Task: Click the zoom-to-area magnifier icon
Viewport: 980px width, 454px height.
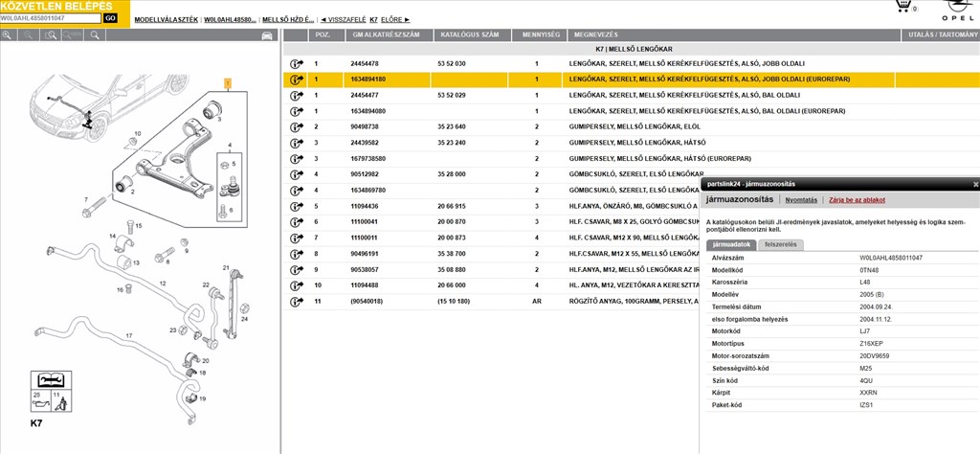Action: [50, 35]
